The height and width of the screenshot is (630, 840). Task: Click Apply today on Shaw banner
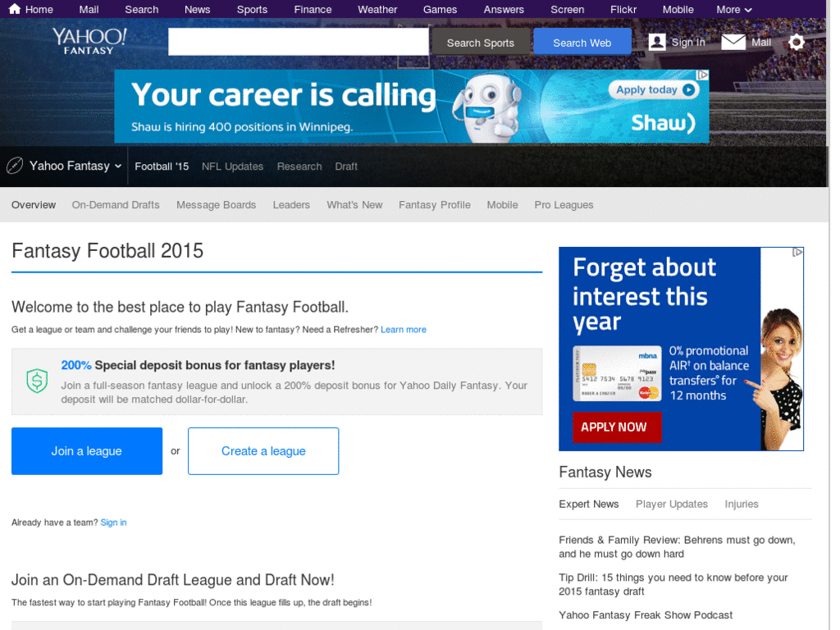point(654,90)
